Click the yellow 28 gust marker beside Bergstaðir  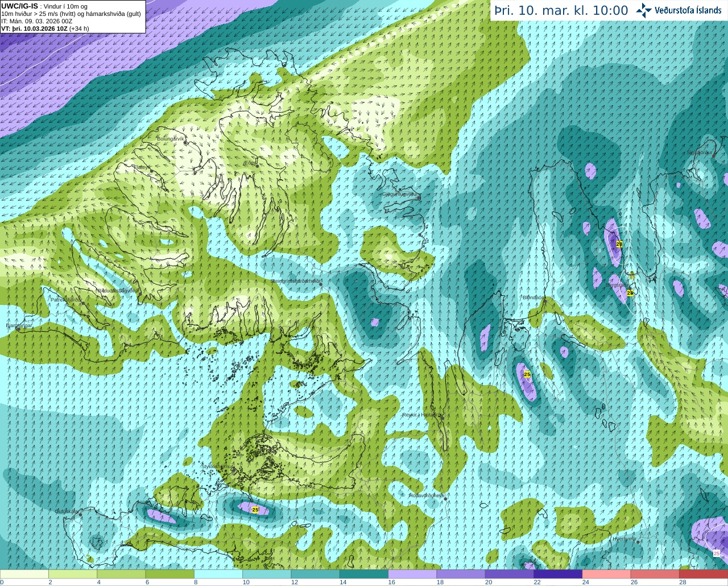[x=630, y=292]
